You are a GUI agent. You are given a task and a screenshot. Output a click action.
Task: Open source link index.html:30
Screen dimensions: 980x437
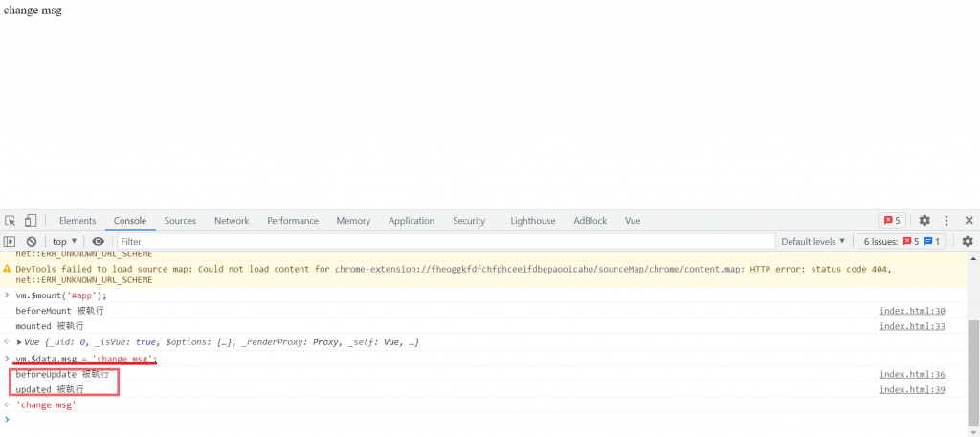[912, 311]
